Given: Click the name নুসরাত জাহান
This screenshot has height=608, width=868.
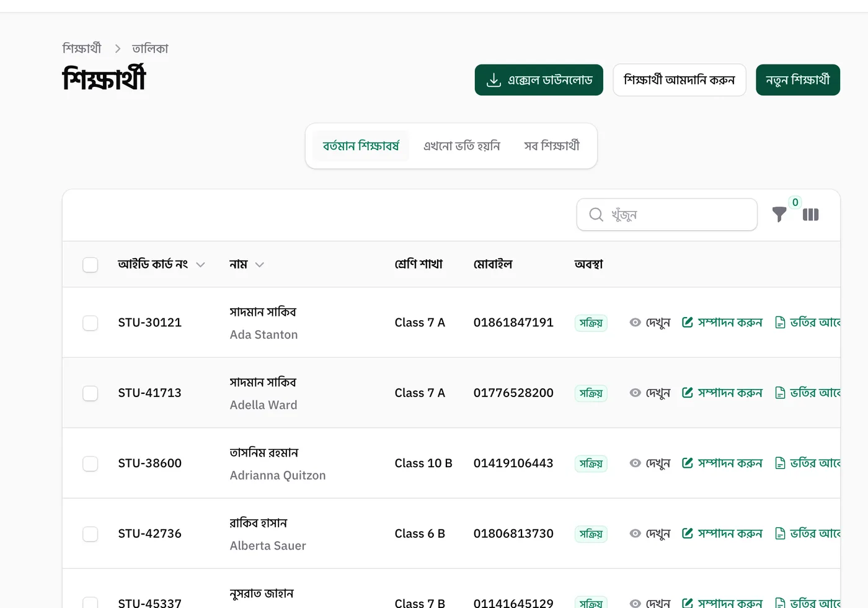Looking at the screenshot, I should 262,594.
